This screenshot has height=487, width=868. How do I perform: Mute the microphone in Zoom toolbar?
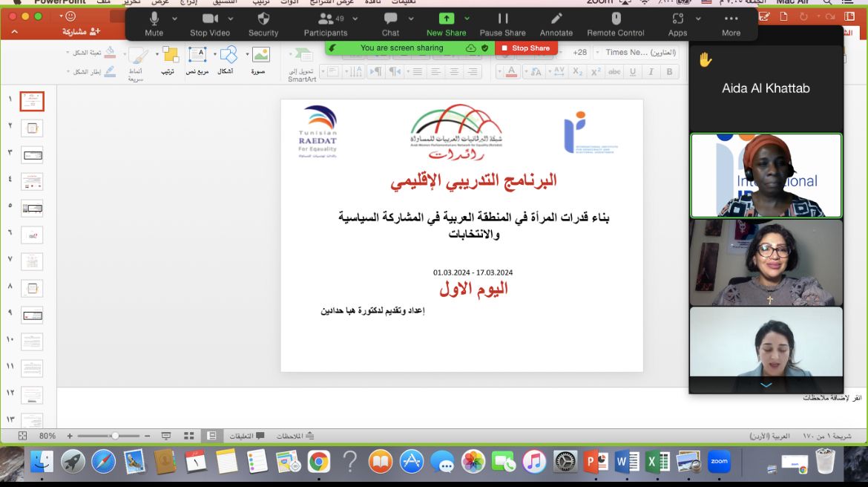[154, 24]
